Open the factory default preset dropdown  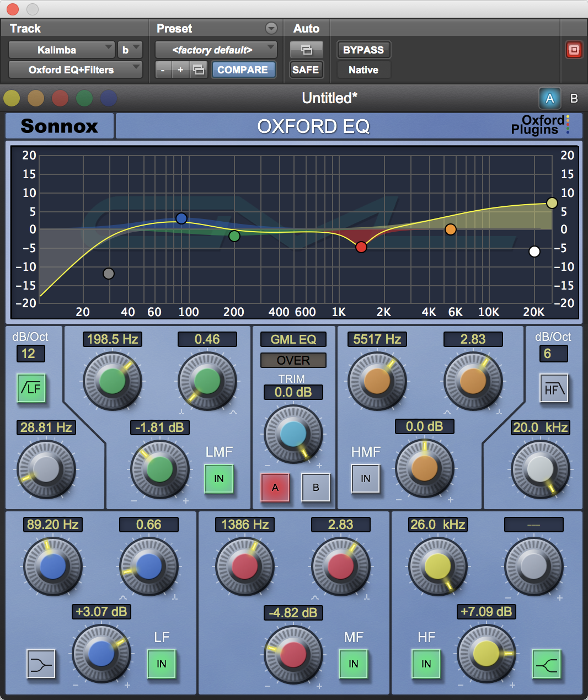216,50
